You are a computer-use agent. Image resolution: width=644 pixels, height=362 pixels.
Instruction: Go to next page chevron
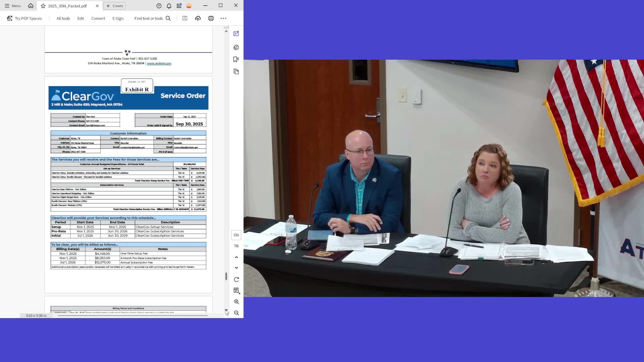click(x=236, y=268)
